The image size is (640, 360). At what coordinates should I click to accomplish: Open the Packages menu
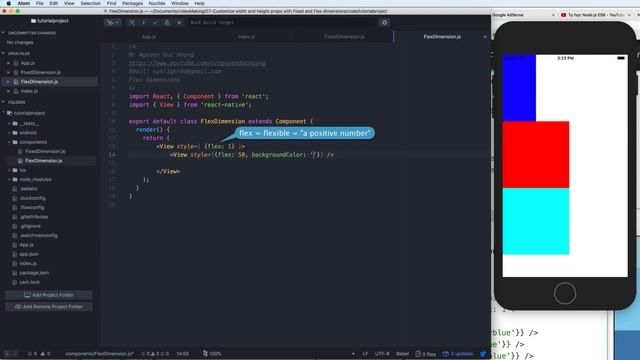(132, 3)
